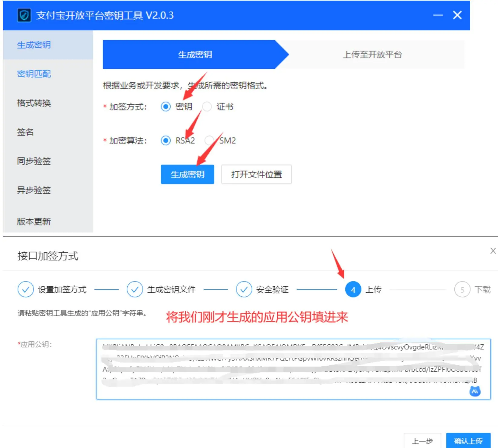Viewport: 498px width, 448px height.
Task: Click the 打开文件位置 button
Action: 256,174
